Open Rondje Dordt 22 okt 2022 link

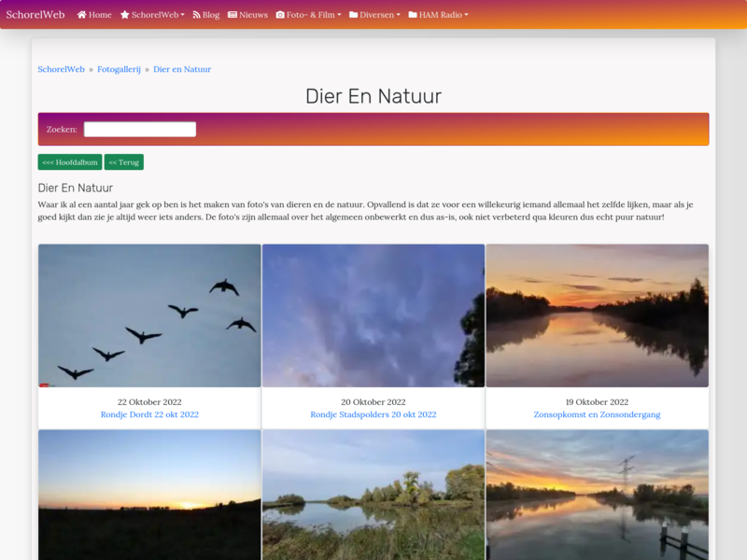tap(149, 414)
